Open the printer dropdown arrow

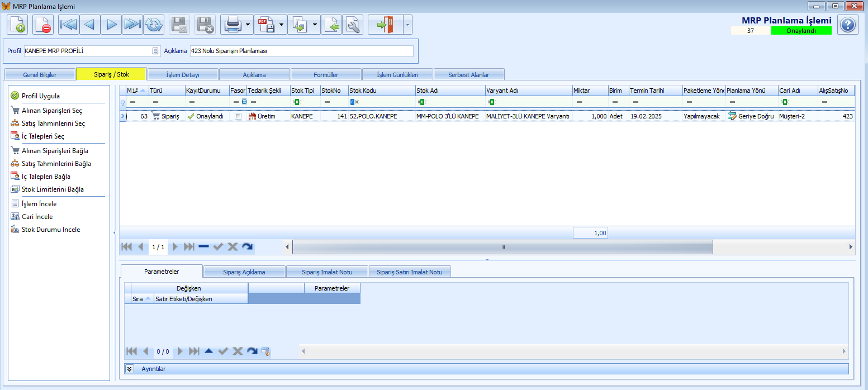248,25
